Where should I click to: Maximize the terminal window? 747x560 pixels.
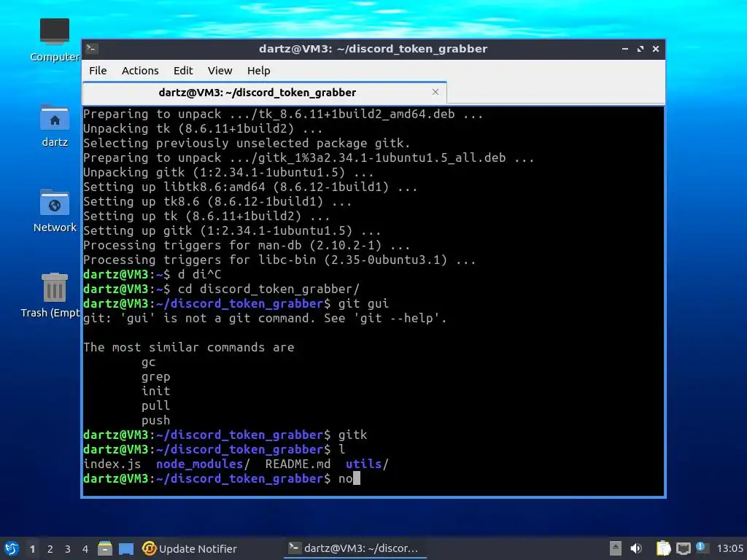click(640, 49)
